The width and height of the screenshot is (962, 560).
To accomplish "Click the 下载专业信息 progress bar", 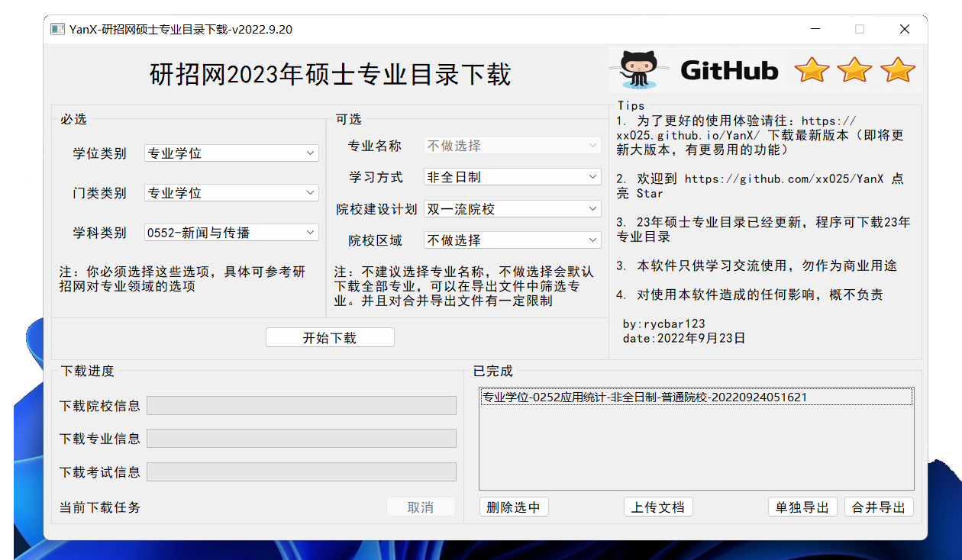I will pos(302,439).
